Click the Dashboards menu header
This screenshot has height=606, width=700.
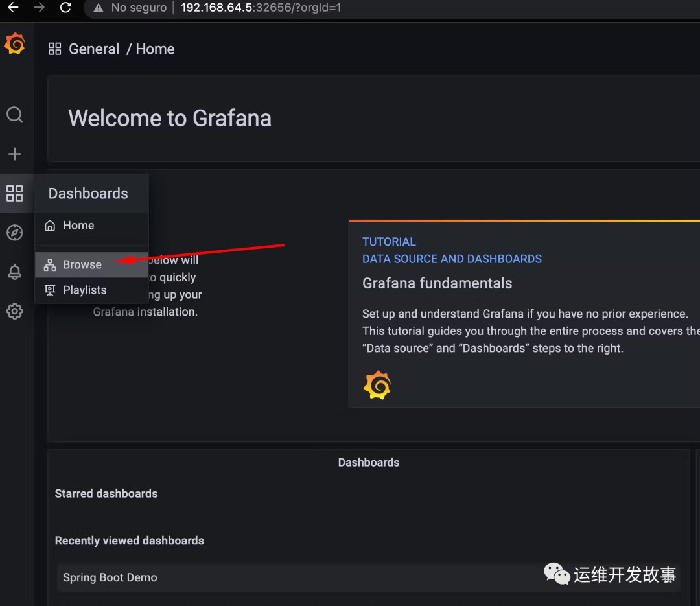[88, 194]
